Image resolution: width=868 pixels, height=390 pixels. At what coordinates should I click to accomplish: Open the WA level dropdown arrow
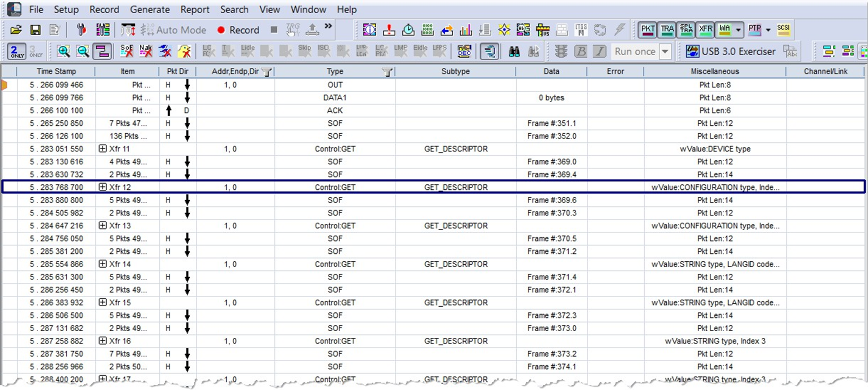[738, 30]
